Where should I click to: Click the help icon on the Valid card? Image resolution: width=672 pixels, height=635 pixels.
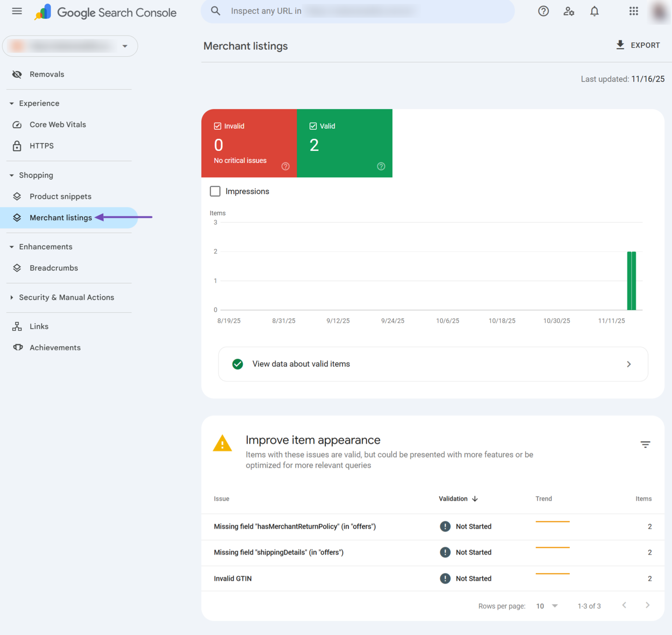coord(381,166)
